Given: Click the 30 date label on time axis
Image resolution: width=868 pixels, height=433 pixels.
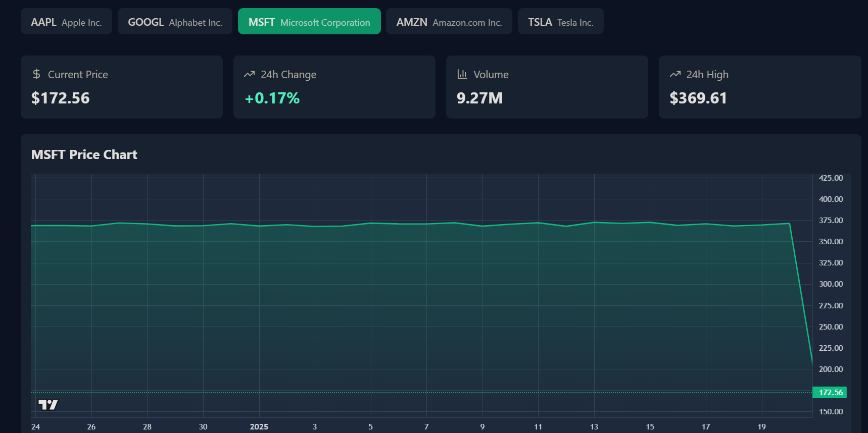Looking at the screenshot, I should pyautogui.click(x=203, y=426).
